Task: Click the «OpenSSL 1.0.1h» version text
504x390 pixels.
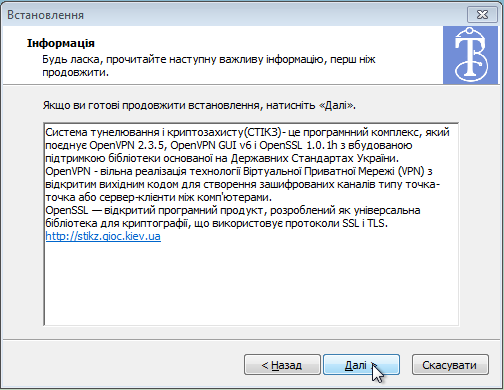Action: tap(299, 145)
